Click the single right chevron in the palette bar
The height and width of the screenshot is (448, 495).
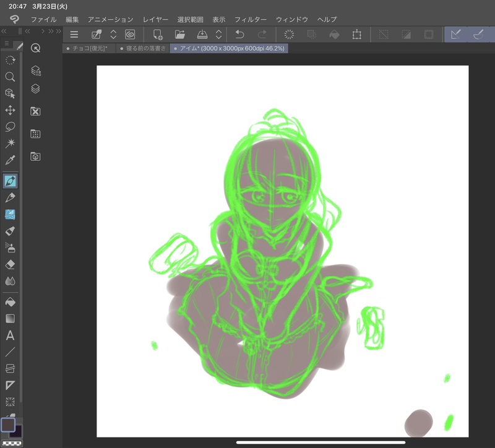[43, 31]
